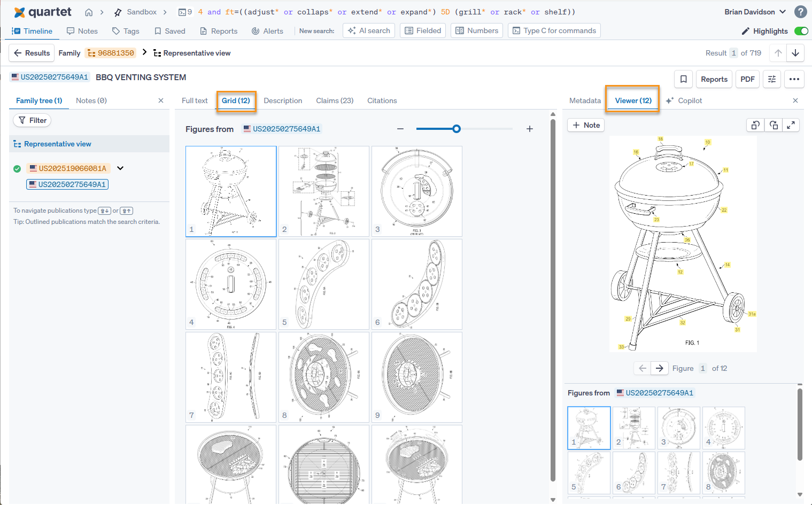Click the Representative view tree icon in breadcrumb
This screenshot has width=812, height=505.
pyautogui.click(x=157, y=53)
